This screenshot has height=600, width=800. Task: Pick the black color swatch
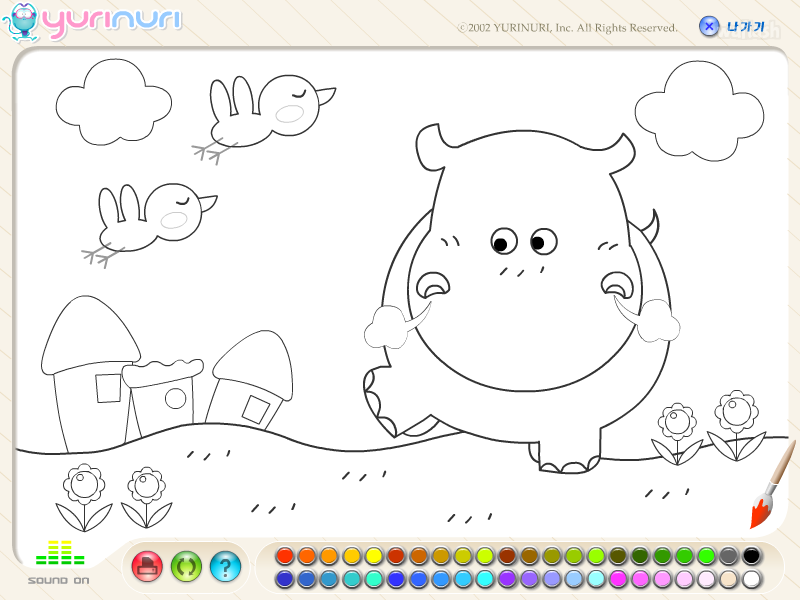pyautogui.click(x=751, y=556)
